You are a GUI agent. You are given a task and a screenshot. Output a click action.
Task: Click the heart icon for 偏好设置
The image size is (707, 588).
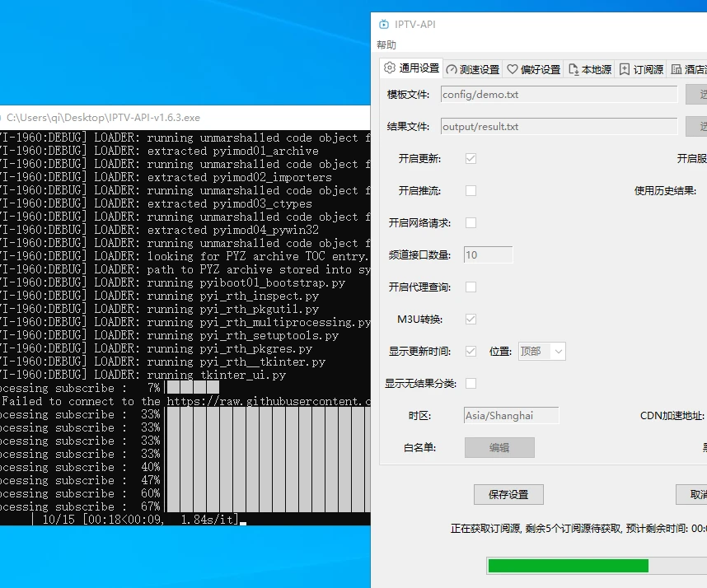click(x=513, y=69)
